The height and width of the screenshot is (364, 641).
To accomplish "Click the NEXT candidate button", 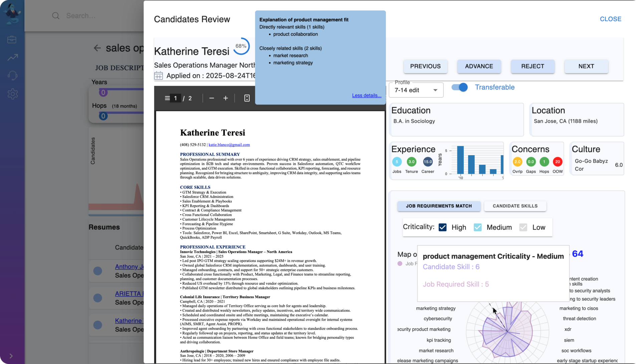I will (586, 66).
